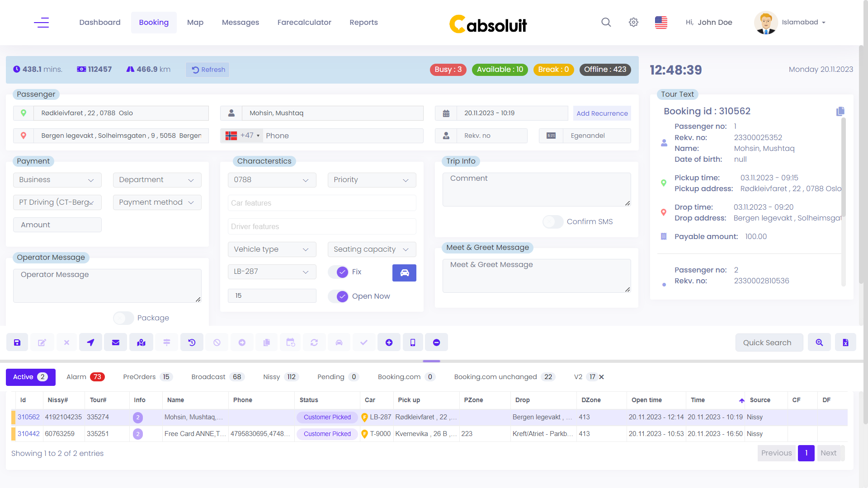Image resolution: width=868 pixels, height=488 pixels.
Task: Click the Refresh button in the status bar
Action: click(x=207, y=70)
